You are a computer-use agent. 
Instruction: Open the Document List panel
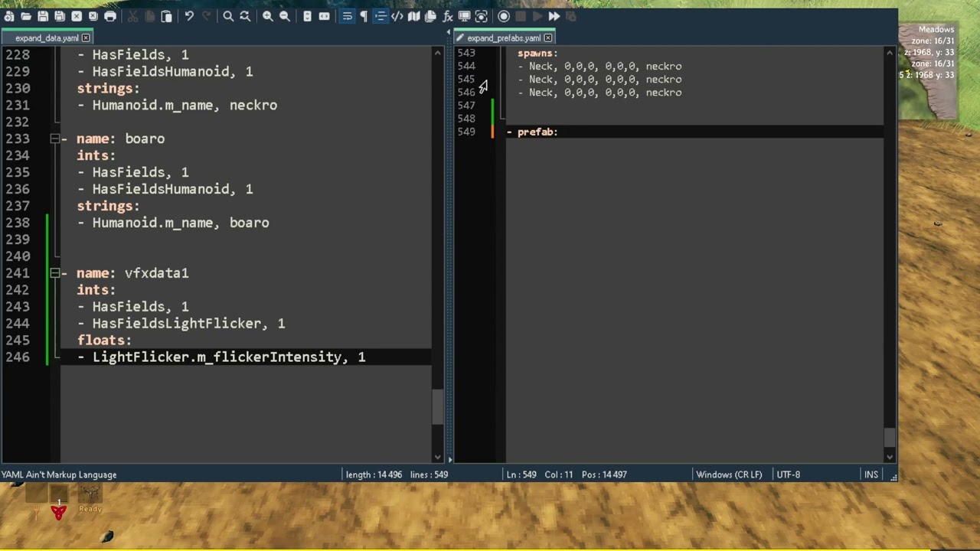click(430, 16)
